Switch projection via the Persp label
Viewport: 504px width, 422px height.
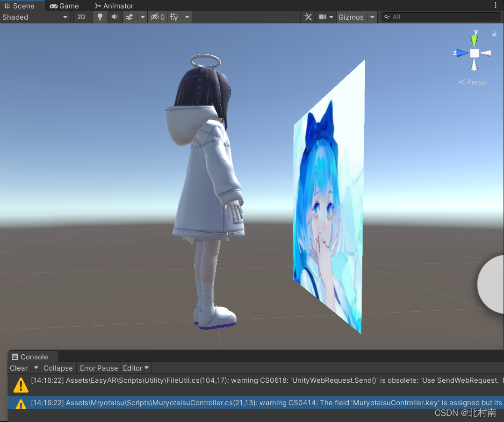pos(472,82)
